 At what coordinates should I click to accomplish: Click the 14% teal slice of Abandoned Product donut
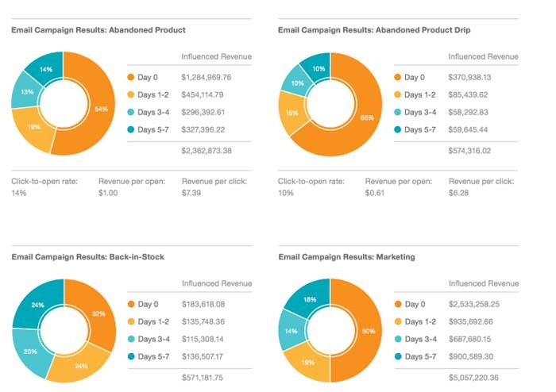(x=46, y=69)
